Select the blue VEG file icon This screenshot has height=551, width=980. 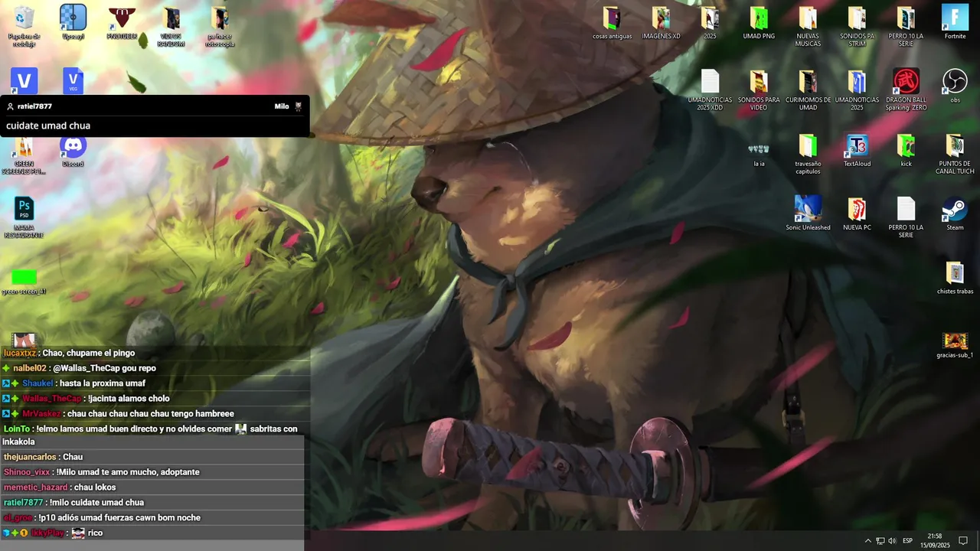click(73, 80)
